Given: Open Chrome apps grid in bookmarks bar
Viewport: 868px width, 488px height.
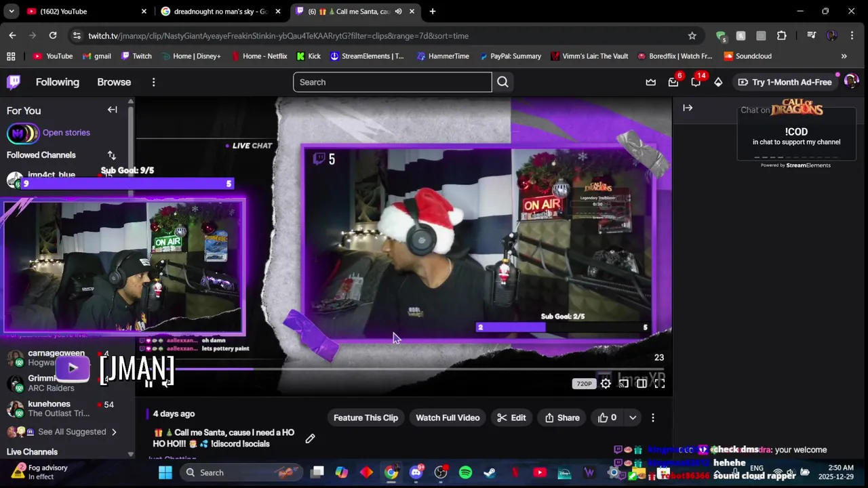Looking at the screenshot, I should pos(11,56).
